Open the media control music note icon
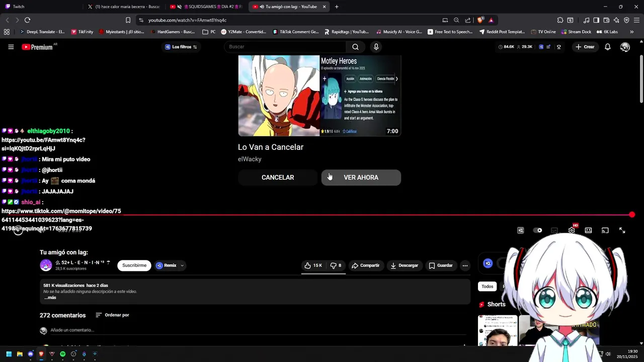The width and height of the screenshot is (644, 362). [586, 20]
